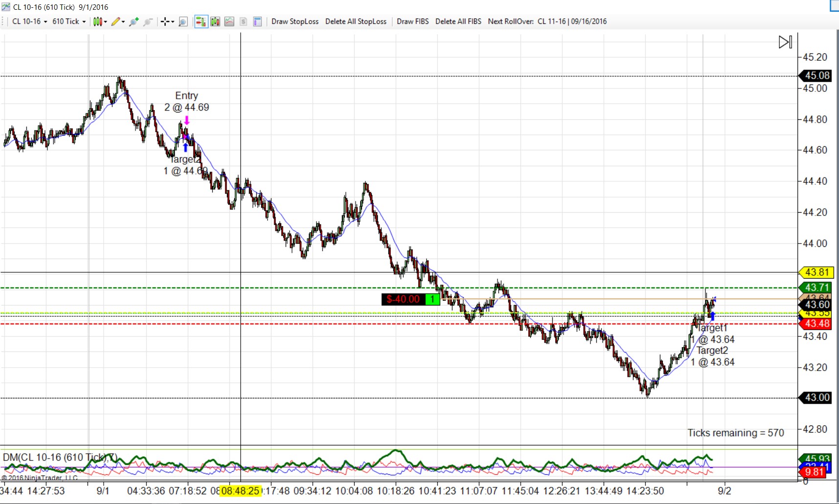The width and height of the screenshot is (839, 504).
Task: Click the 45.20 price axis label
Action: point(815,57)
